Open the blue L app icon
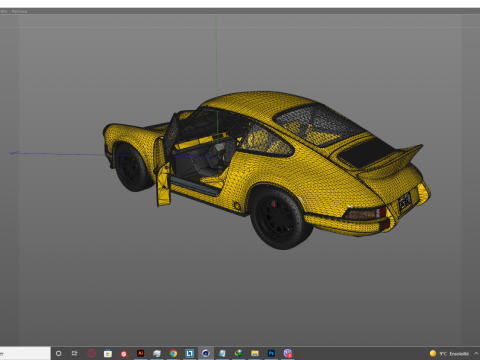The height and width of the screenshot is (360, 480). click(189, 353)
